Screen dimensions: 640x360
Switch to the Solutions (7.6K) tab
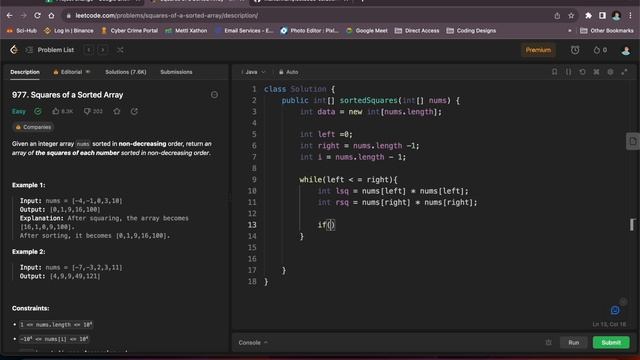point(125,72)
